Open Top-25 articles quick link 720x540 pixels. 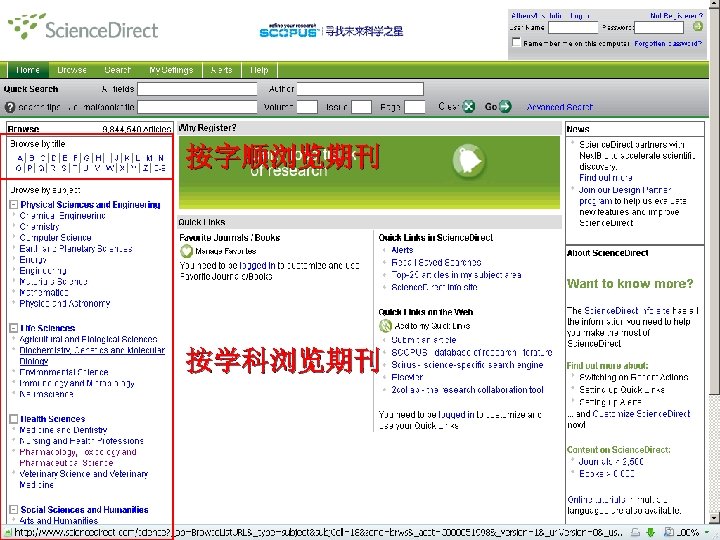point(456,275)
